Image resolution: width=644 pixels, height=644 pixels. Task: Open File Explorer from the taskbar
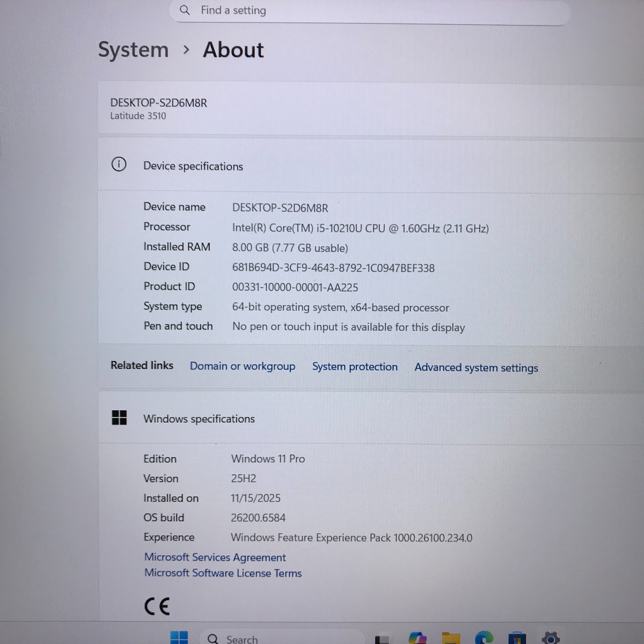(x=451, y=638)
